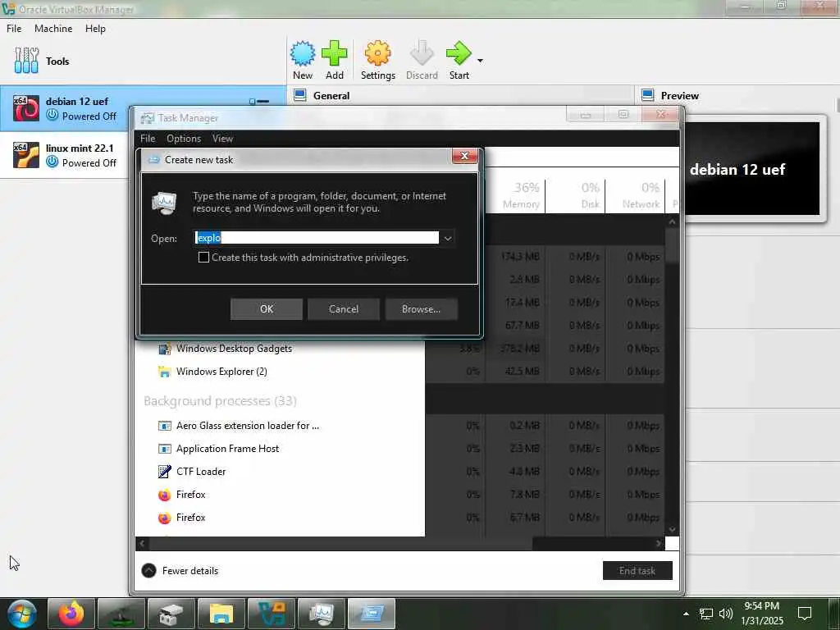Open Task Manager File menu
Screen dimensions: 840x630
(x=148, y=138)
